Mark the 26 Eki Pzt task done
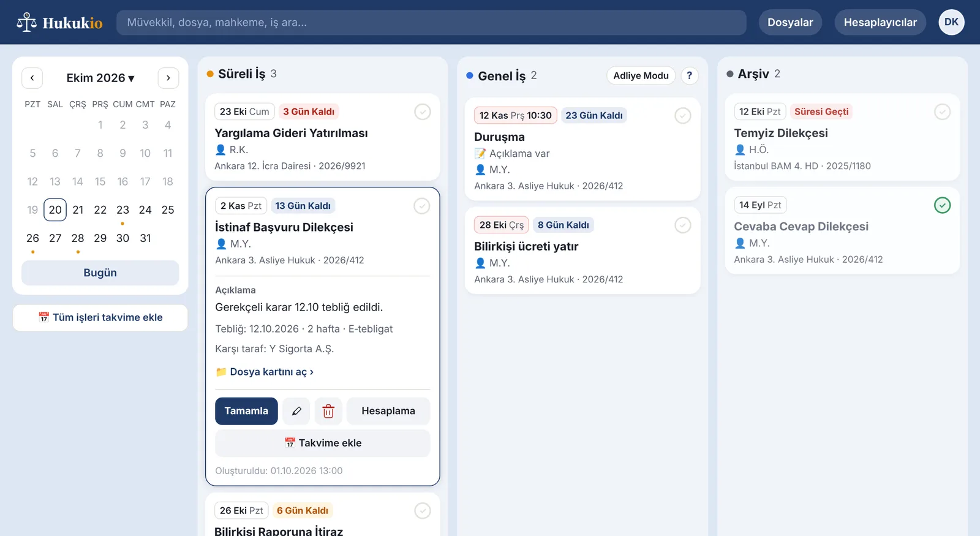 (x=423, y=510)
